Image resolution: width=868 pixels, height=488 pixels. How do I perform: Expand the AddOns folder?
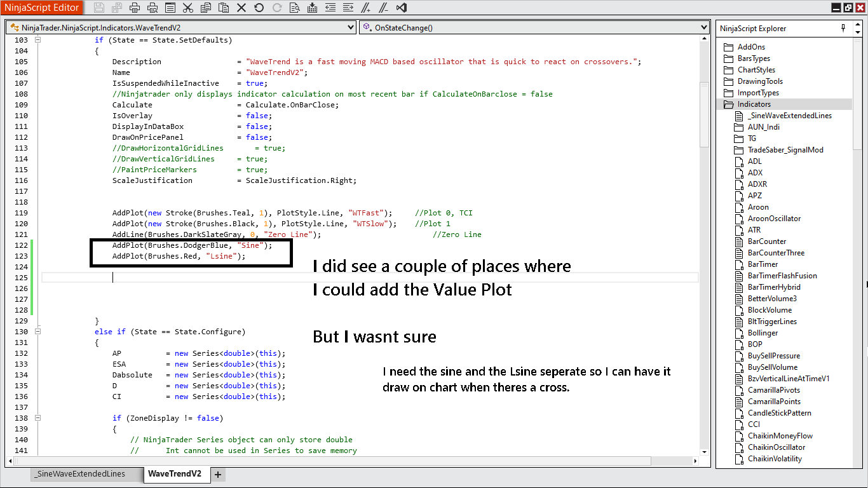[x=728, y=47]
